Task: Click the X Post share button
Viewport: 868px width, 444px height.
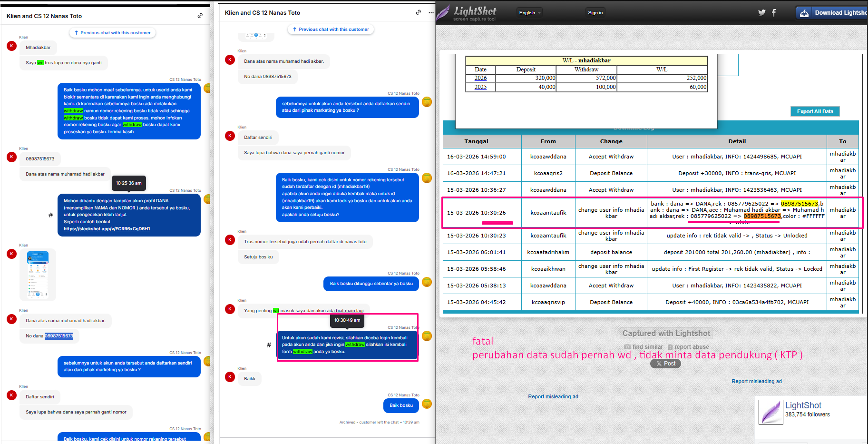Action: (665, 364)
